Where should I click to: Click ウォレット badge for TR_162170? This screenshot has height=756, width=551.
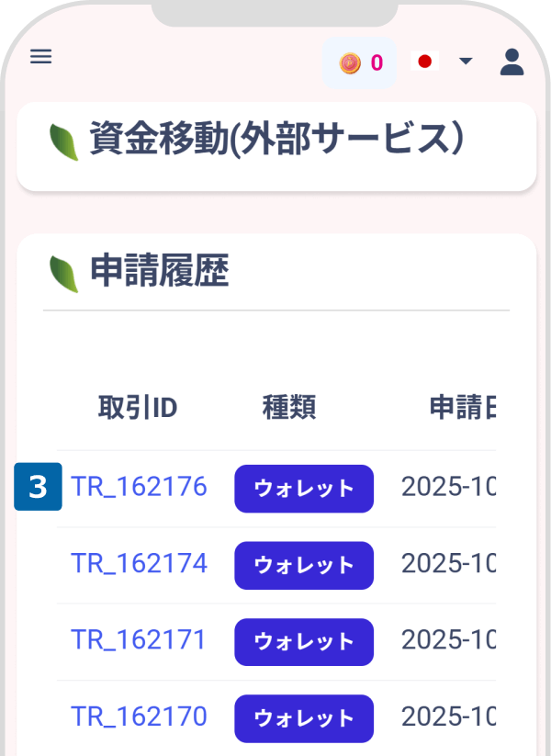304,717
